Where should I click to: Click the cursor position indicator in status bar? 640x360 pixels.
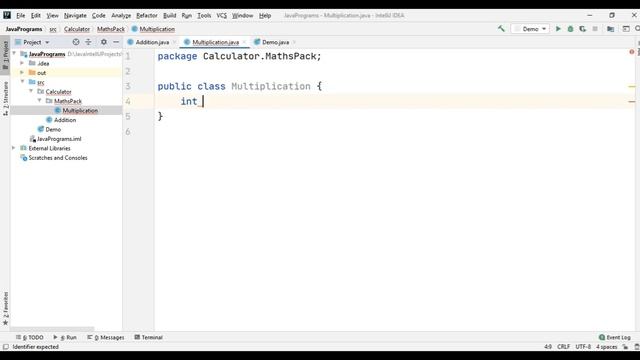tap(548, 347)
